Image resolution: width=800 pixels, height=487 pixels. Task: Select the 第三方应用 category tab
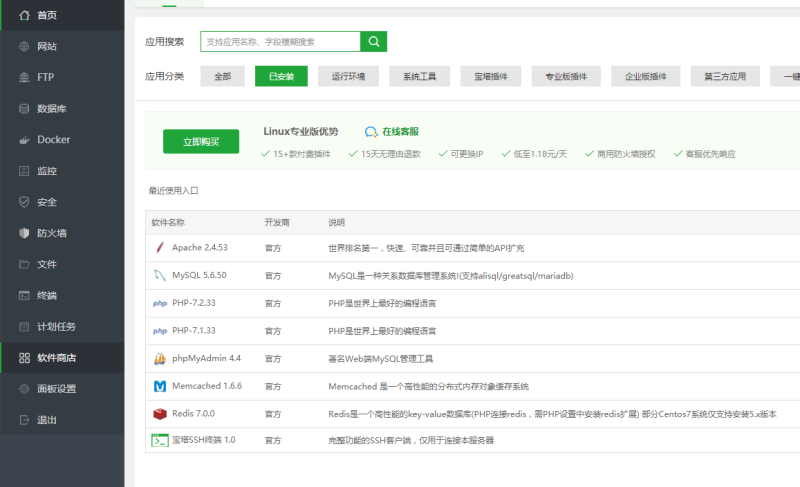point(725,76)
